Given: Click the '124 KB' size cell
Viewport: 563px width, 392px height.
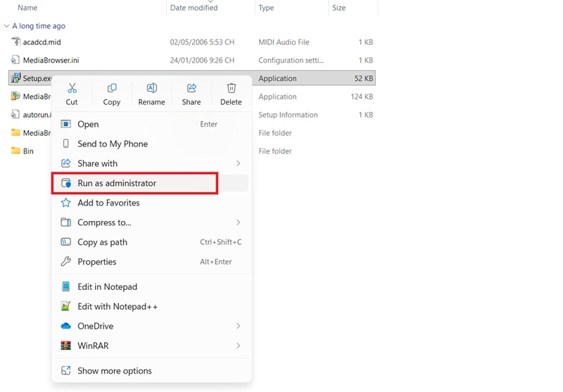Looking at the screenshot, I should coord(362,96).
